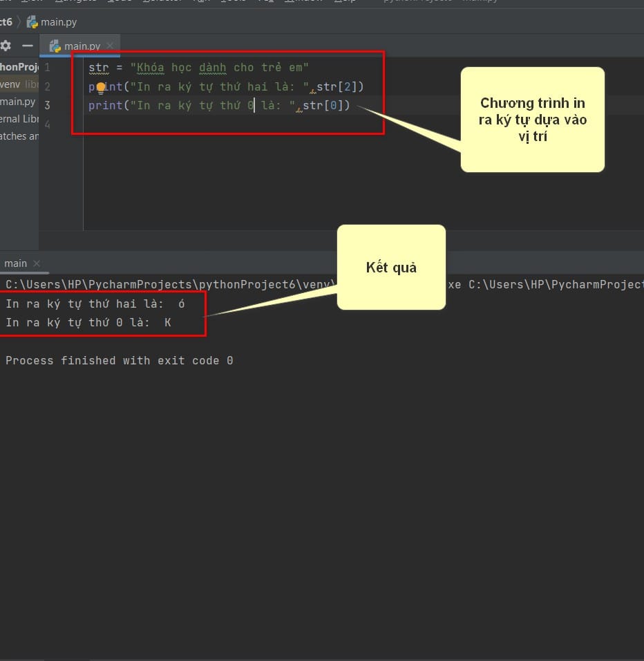Expand External Libraries in the project tree
Viewport: 644px width, 661px height.
coord(19,119)
